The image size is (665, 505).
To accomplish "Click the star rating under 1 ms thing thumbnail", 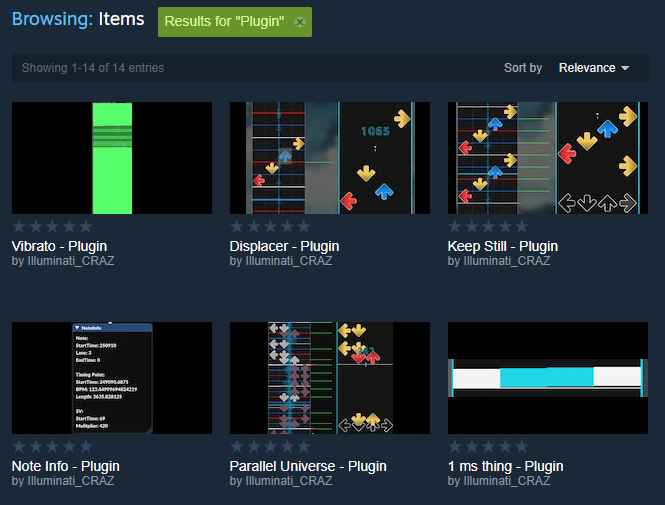I will click(x=488, y=446).
